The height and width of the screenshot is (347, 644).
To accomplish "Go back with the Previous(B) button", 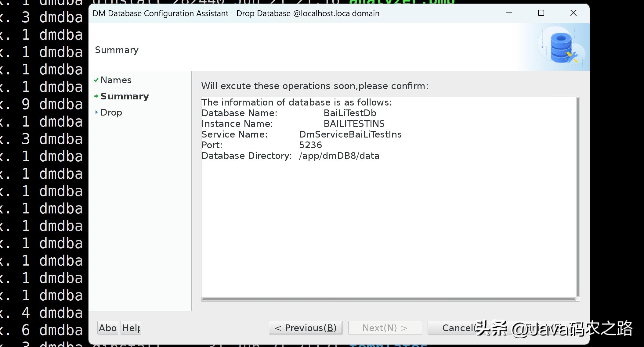I will (306, 328).
